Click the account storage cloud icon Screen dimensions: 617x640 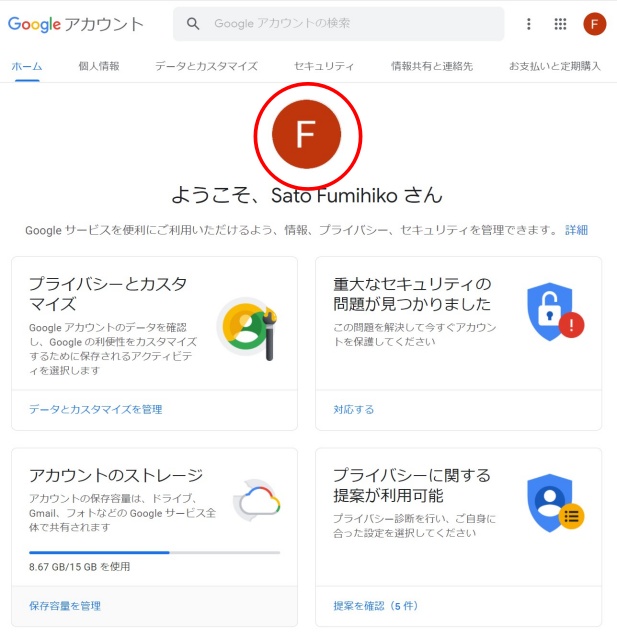[257, 501]
